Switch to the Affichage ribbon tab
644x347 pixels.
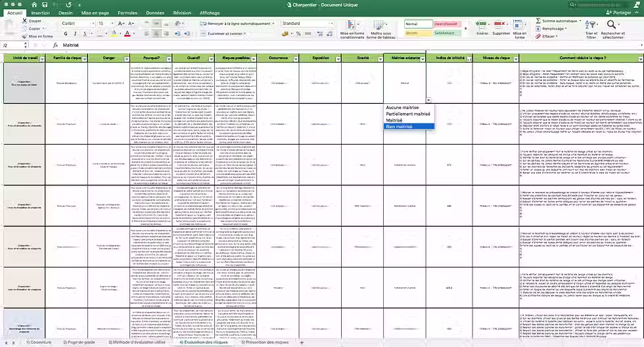pos(210,12)
